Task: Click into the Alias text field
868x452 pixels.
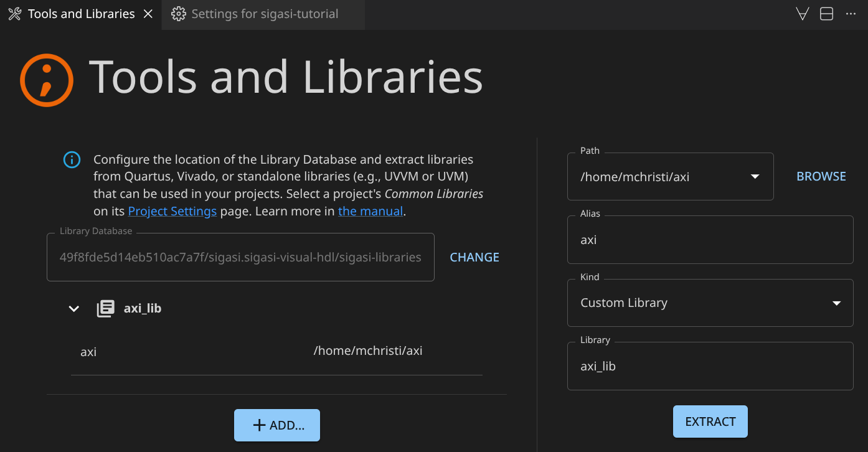Action: pyautogui.click(x=710, y=240)
